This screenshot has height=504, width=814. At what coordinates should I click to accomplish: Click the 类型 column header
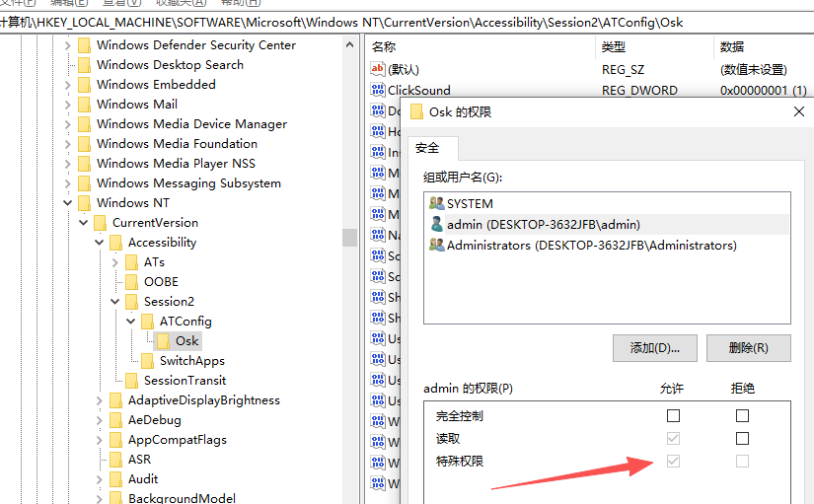(x=614, y=46)
